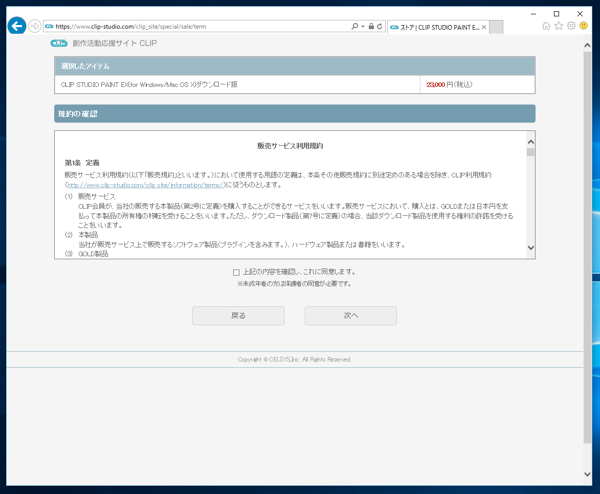Close the CLIP STUDIO PAINT tab

[484, 27]
